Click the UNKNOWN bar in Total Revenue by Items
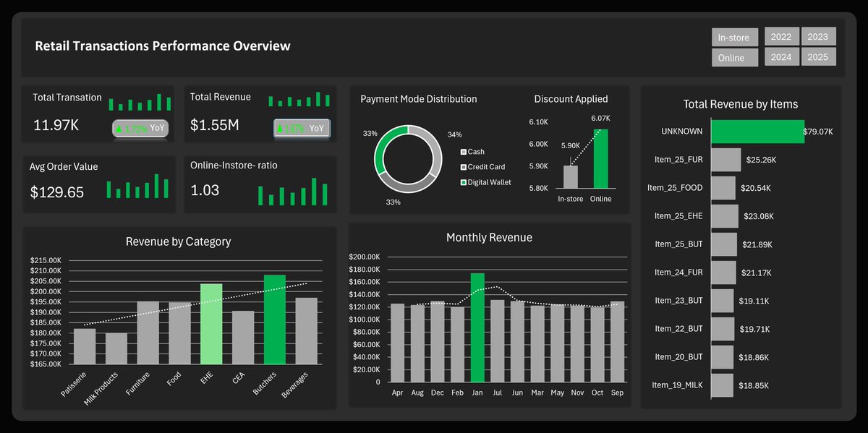 pyautogui.click(x=757, y=132)
